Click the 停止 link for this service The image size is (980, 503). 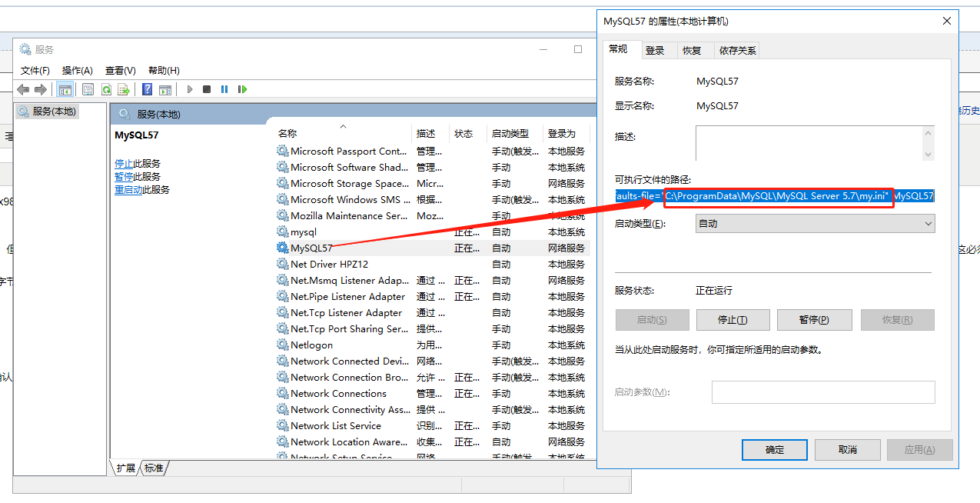point(124,164)
